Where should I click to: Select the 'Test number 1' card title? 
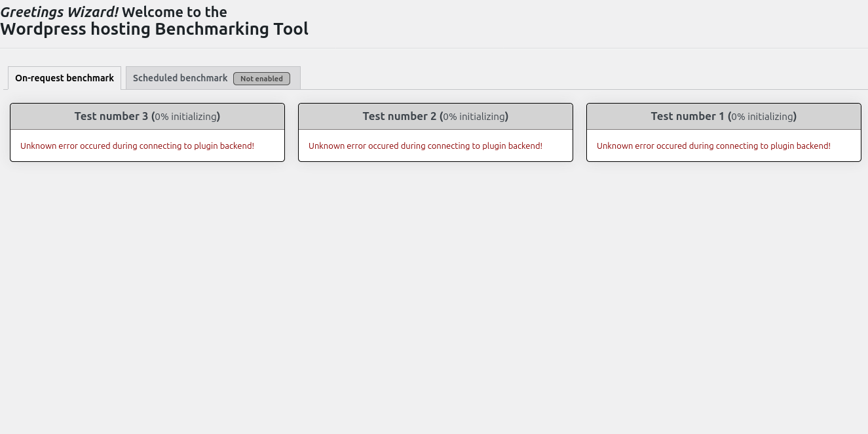(x=688, y=116)
